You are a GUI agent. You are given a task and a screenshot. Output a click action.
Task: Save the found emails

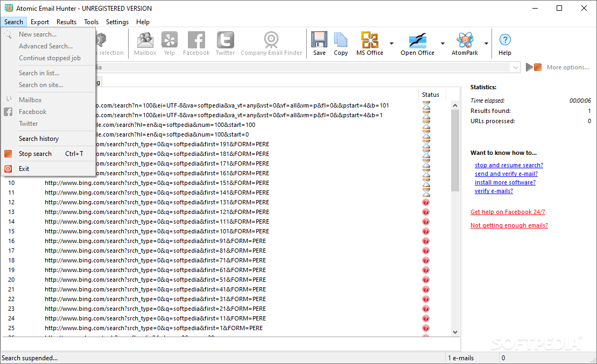[x=319, y=43]
